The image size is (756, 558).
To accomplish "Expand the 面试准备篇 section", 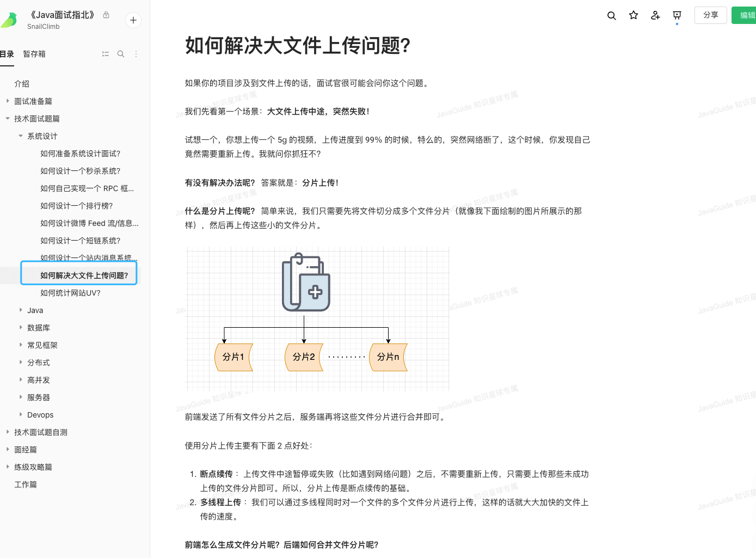I will click(8, 101).
